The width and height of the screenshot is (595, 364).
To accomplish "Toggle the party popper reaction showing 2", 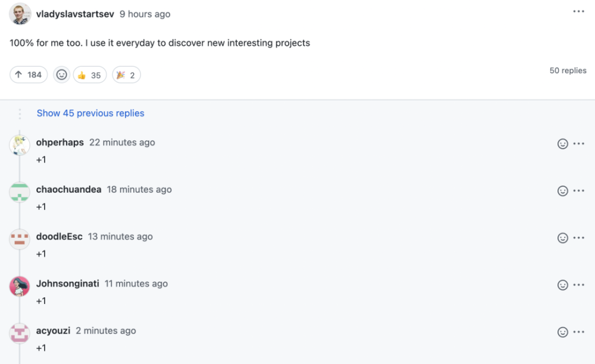I will tap(126, 74).
